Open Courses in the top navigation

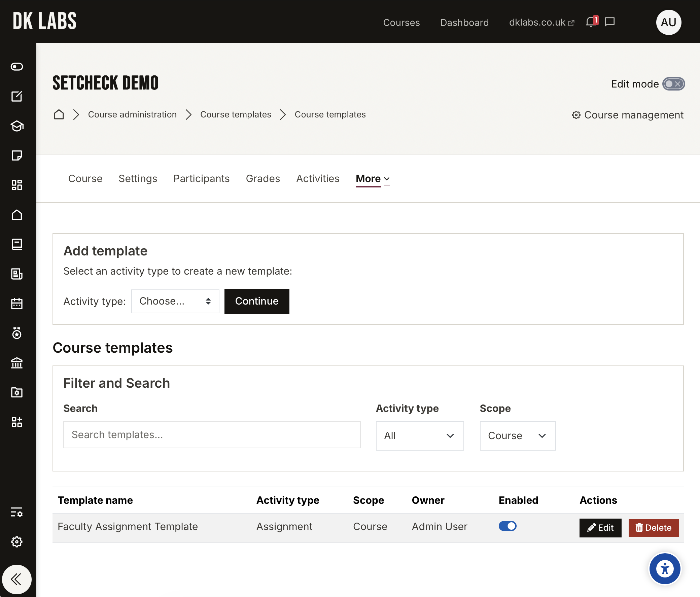[x=401, y=22]
